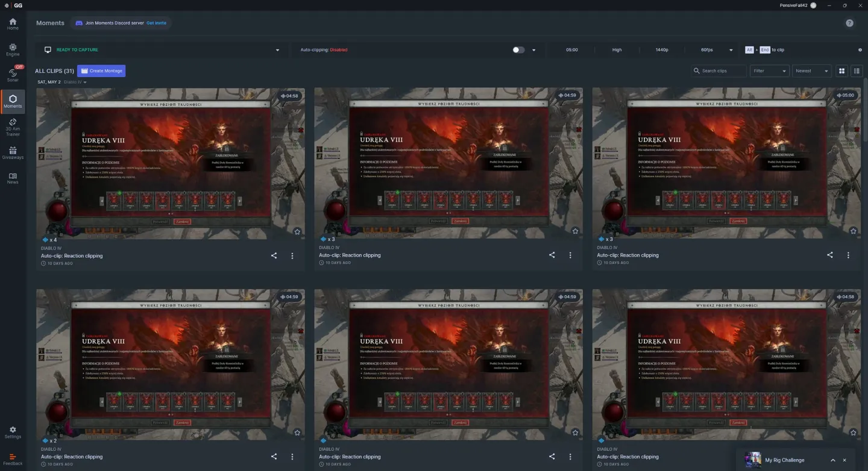This screenshot has height=471, width=868.
Task: Send feedback using the Feedback icon
Action: click(13, 460)
